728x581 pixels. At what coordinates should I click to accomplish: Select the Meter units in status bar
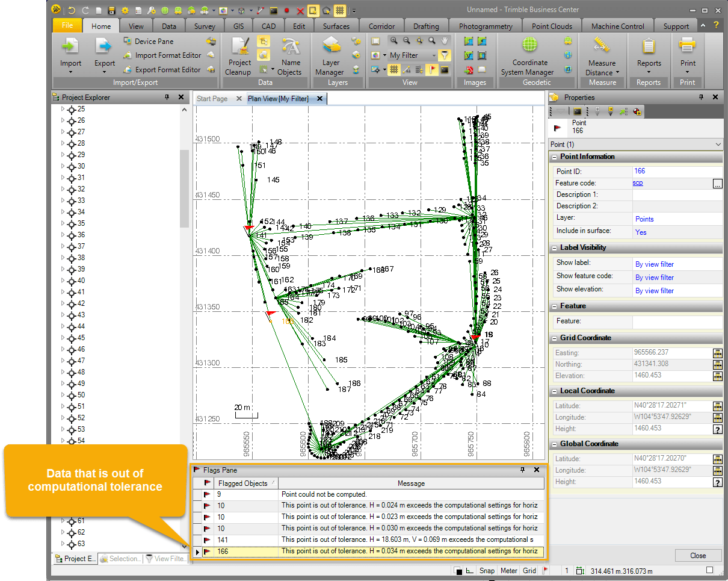point(508,571)
